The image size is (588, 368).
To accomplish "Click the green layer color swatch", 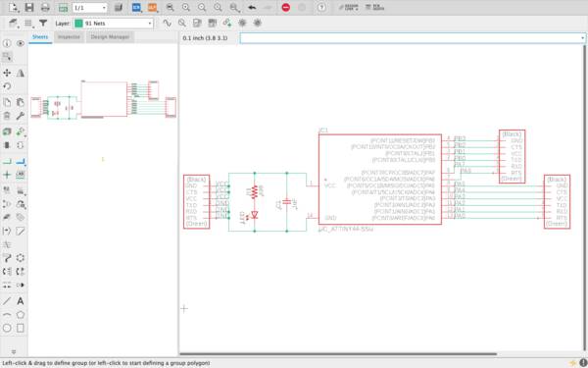I will point(78,24).
